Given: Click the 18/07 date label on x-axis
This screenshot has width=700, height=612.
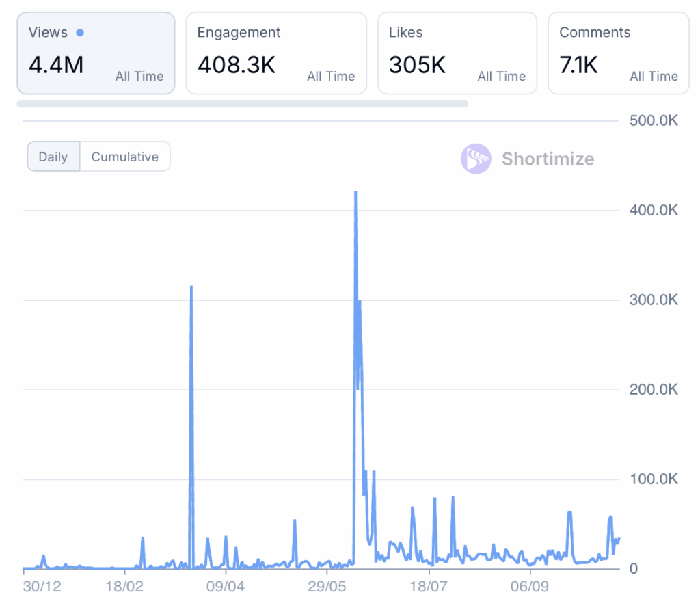Looking at the screenshot, I should [x=428, y=587].
